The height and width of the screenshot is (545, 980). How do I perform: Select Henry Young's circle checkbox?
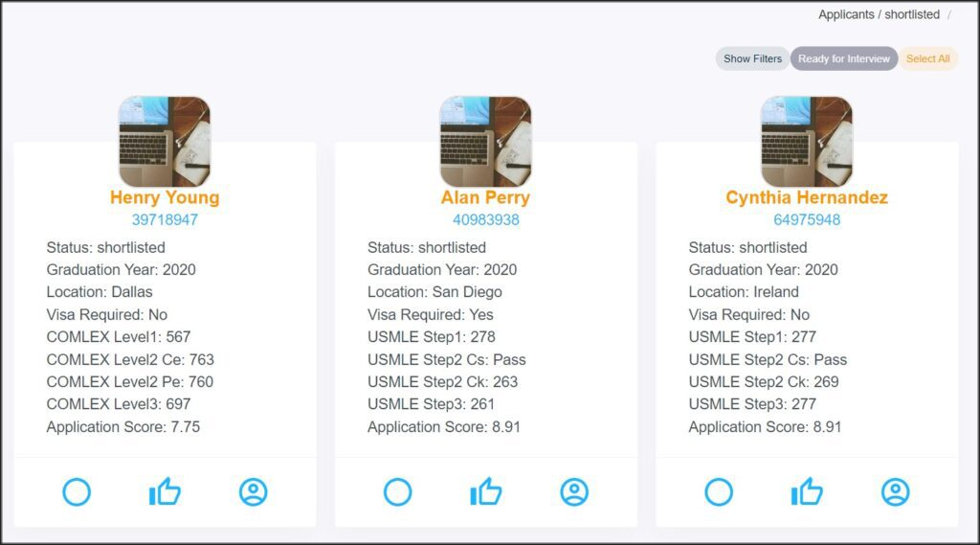(77, 491)
